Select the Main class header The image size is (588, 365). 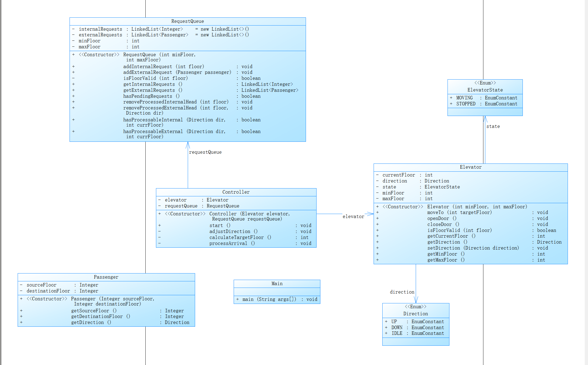tap(277, 284)
